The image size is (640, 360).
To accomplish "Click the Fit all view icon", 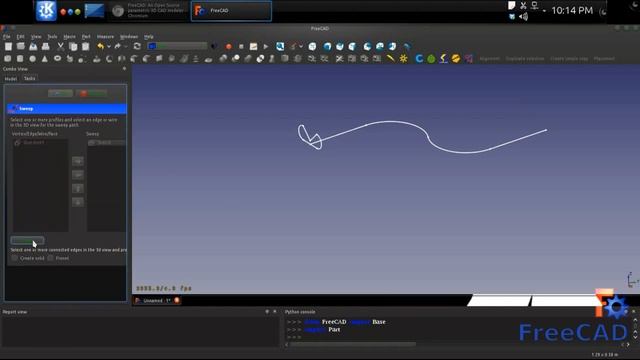I will click(280, 47).
